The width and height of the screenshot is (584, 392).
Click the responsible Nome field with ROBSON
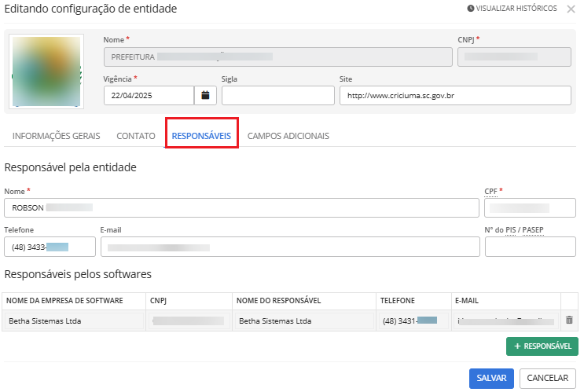241,207
